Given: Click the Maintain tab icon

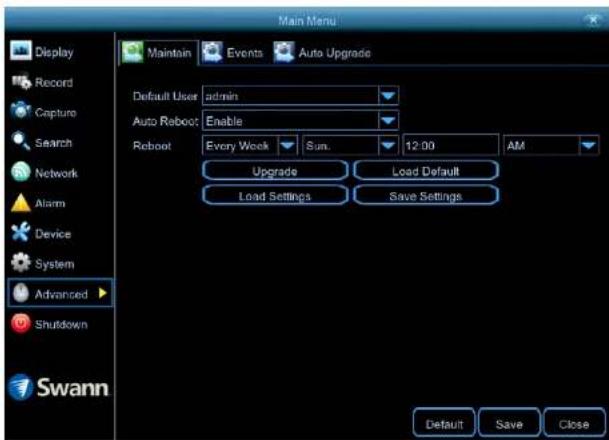Looking at the screenshot, I should [132, 52].
